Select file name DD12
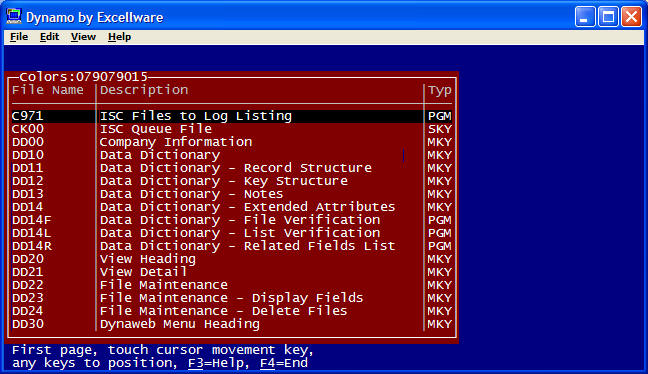 [28, 181]
